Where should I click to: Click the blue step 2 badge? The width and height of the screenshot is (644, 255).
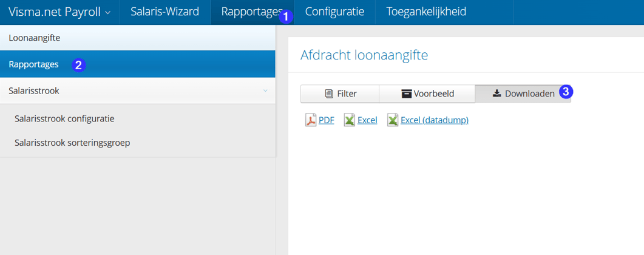[x=78, y=65]
